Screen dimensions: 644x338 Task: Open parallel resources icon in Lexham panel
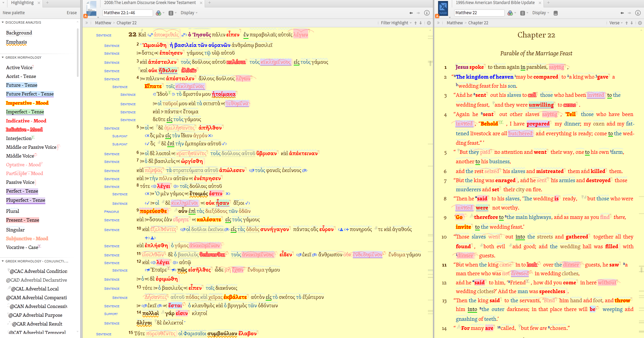171,13
